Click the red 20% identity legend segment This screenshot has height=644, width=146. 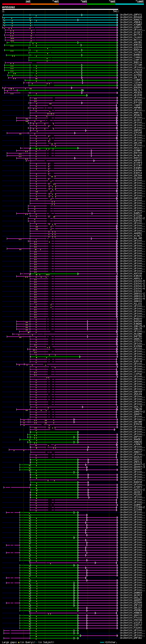click(16, 4)
